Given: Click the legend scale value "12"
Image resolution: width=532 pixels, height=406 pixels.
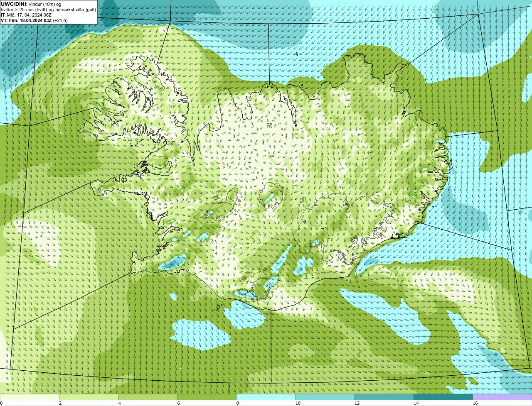Looking at the screenshot, I should click(357, 403).
